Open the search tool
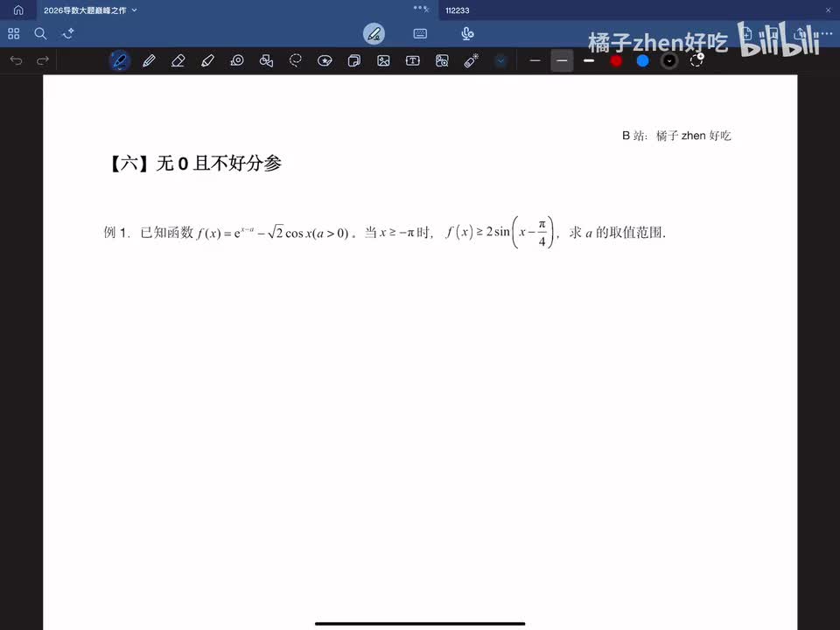 (x=40, y=34)
